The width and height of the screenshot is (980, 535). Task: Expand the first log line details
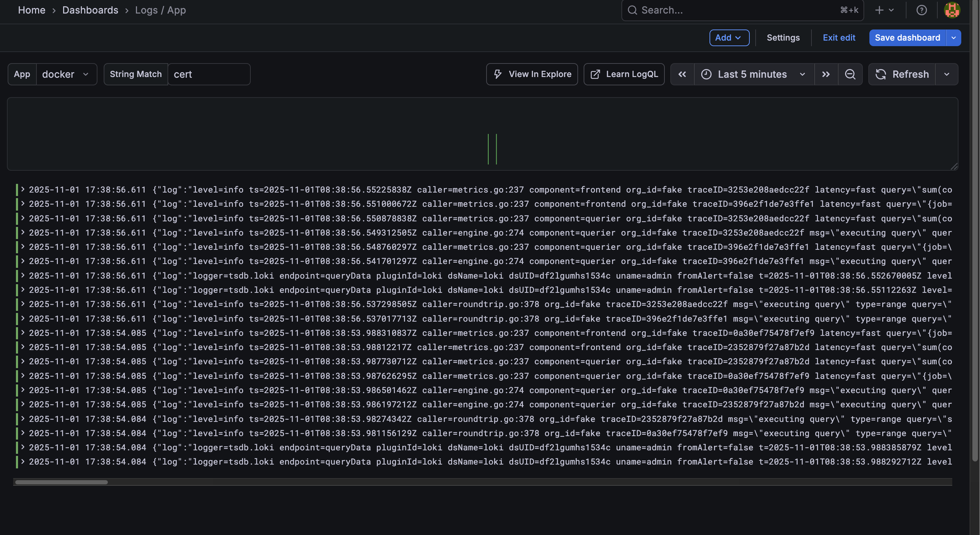tap(23, 189)
